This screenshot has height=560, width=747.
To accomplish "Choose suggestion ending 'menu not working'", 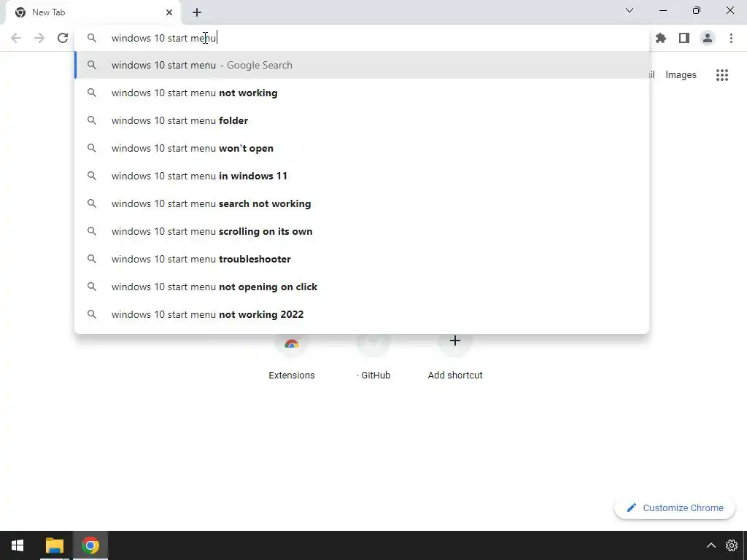I will click(x=362, y=93).
